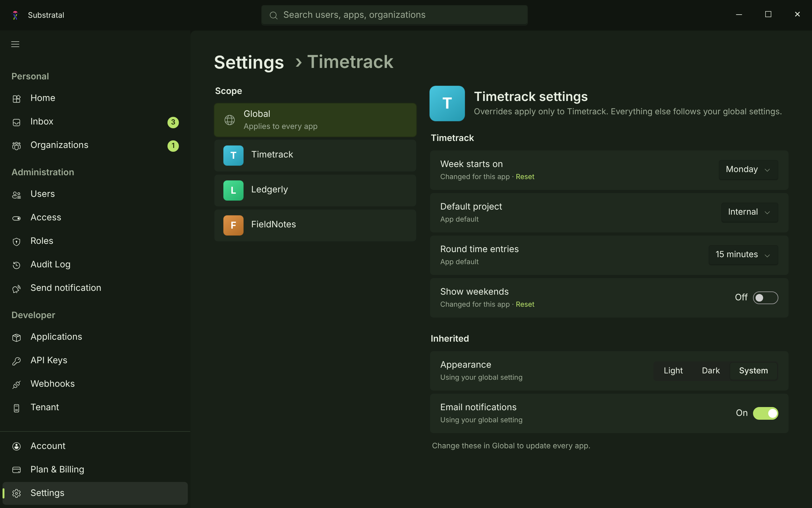Click the Access toggle-shaped icon
The image size is (812, 508).
(x=16, y=218)
